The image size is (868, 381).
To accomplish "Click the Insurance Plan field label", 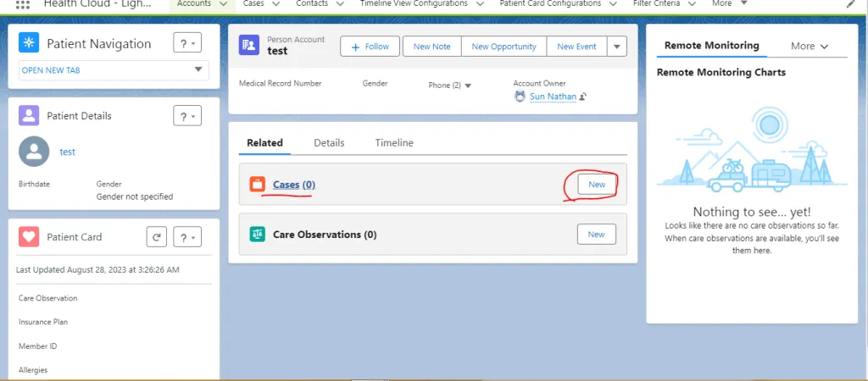I will [43, 322].
